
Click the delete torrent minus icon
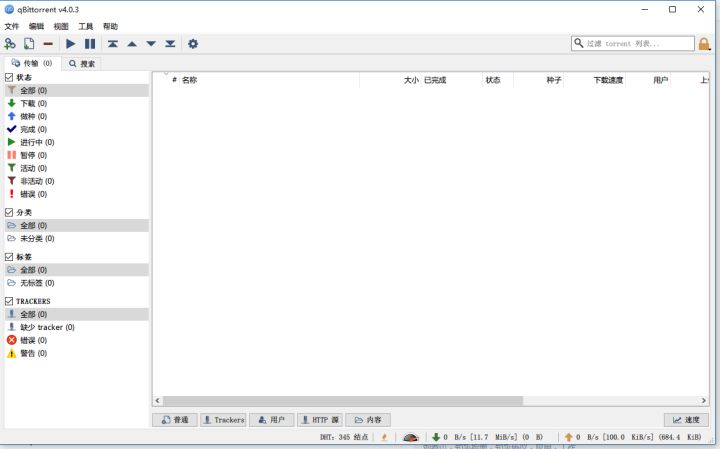(x=48, y=44)
